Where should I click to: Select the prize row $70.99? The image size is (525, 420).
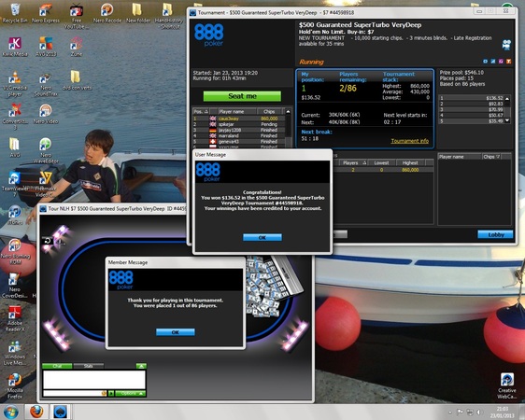tap(472, 110)
